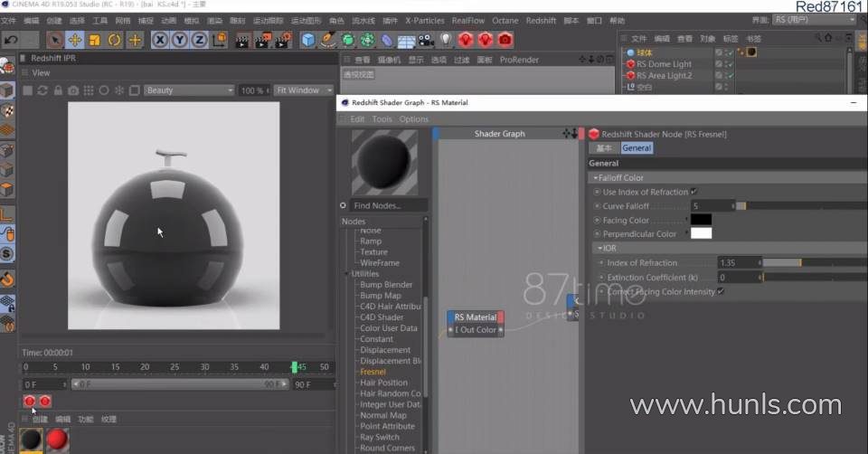
Task: Click the Undo arrow icon
Action: click(11, 40)
